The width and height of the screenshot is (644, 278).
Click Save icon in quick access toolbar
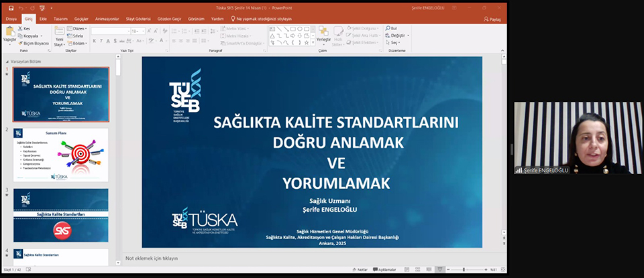10,9
